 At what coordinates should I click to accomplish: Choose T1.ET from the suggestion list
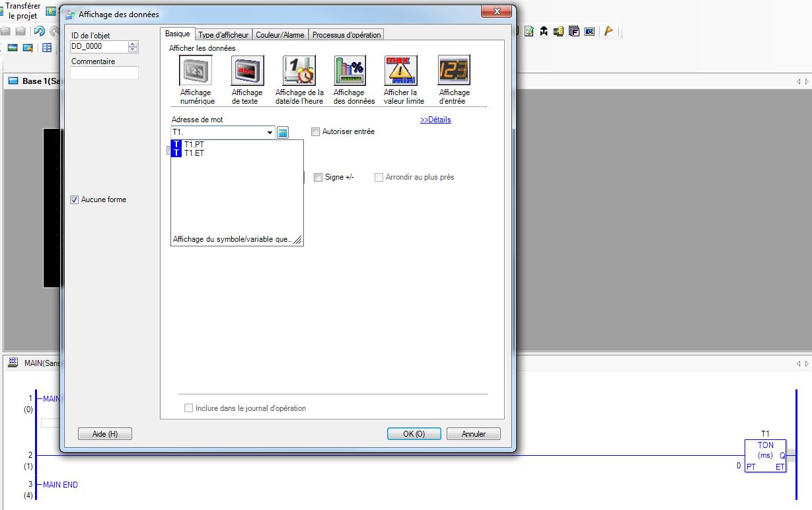(194, 153)
